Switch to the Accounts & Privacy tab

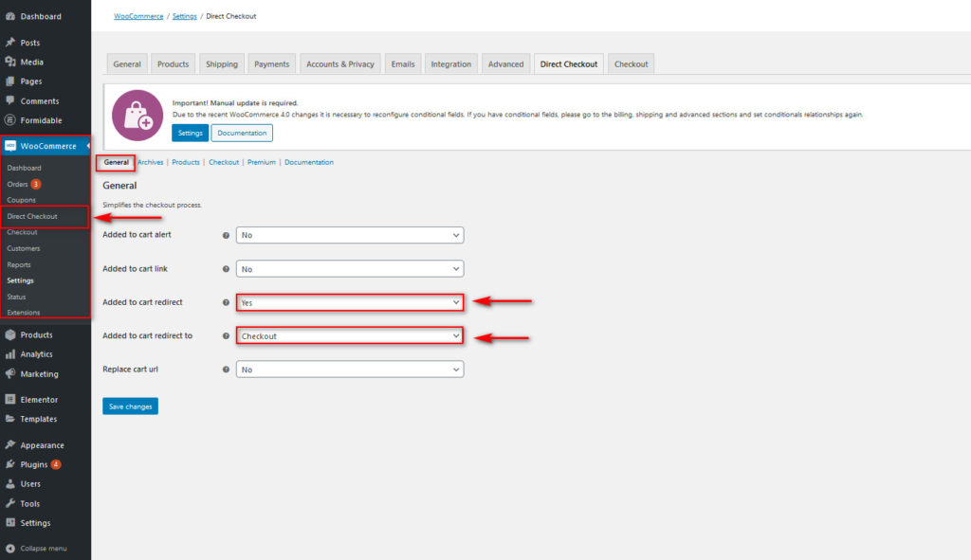click(340, 63)
